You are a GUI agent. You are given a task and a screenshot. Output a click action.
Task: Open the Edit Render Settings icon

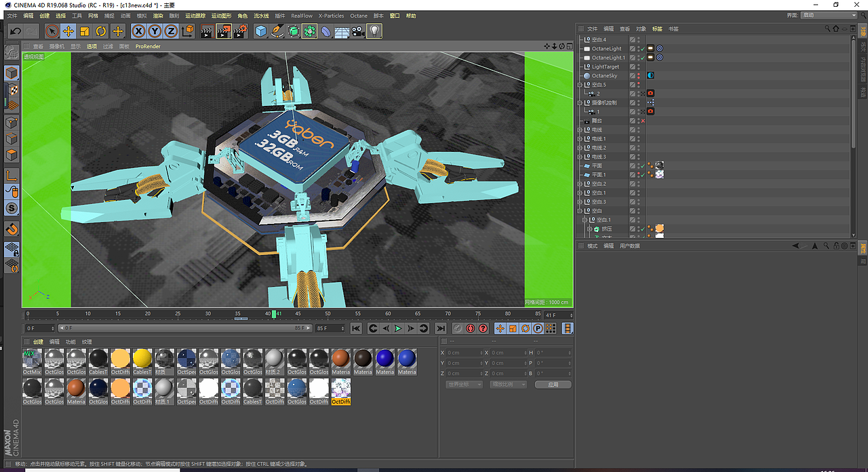tap(240, 31)
